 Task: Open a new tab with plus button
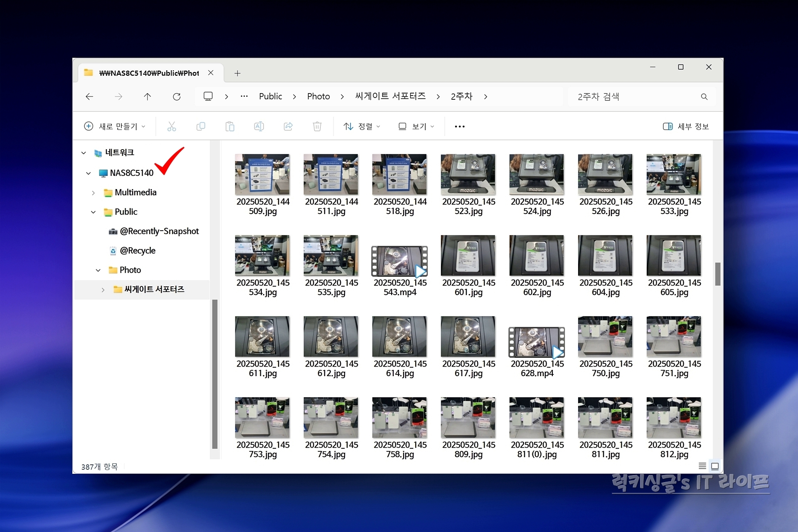(x=237, y=73)
